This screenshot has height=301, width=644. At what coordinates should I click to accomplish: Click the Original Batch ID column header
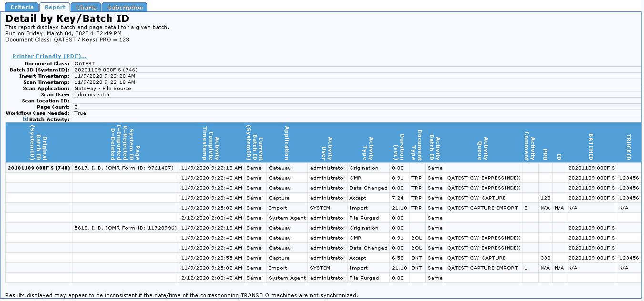pyautogui.click(x=39, y=142)
